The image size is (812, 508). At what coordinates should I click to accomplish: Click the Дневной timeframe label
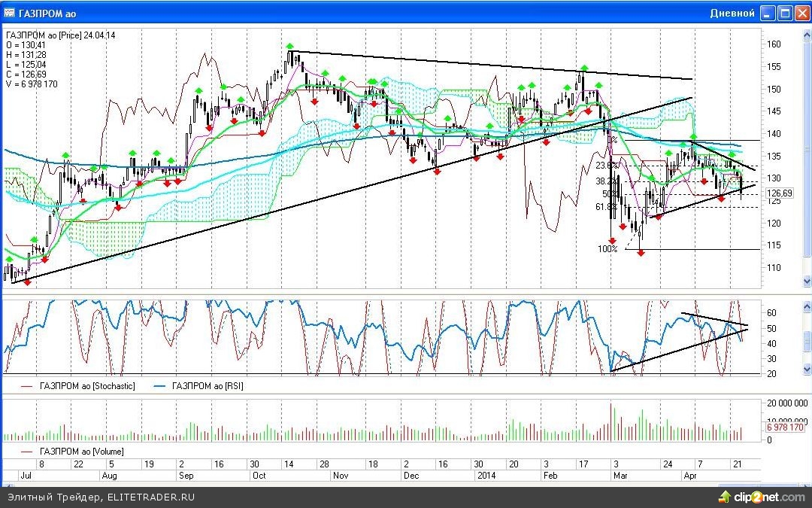(732, 14)
